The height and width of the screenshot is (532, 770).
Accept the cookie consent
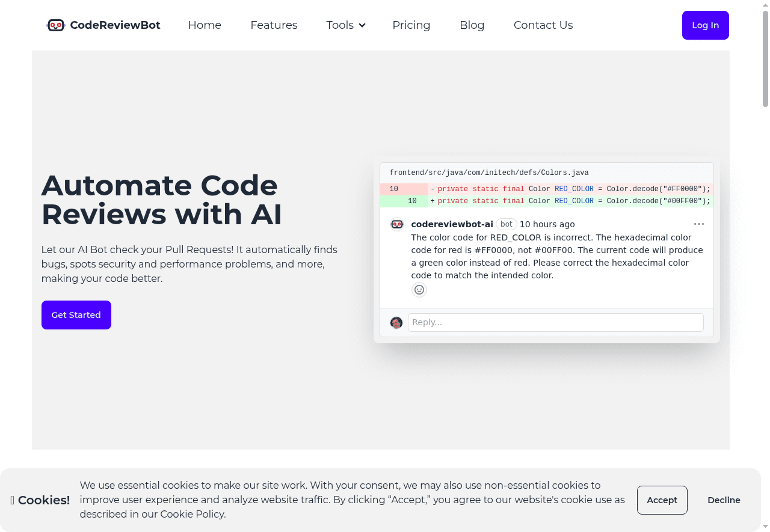pos(662,500)
